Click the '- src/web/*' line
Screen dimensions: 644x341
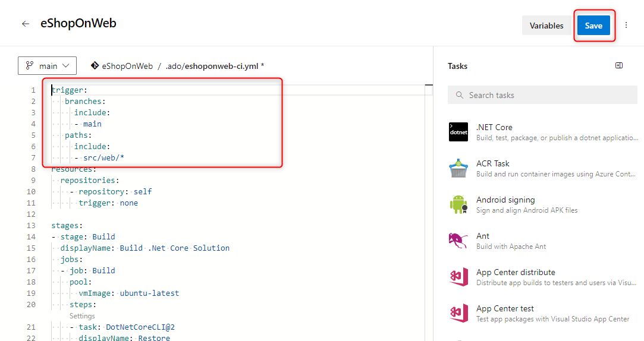(x=99, y=157)
